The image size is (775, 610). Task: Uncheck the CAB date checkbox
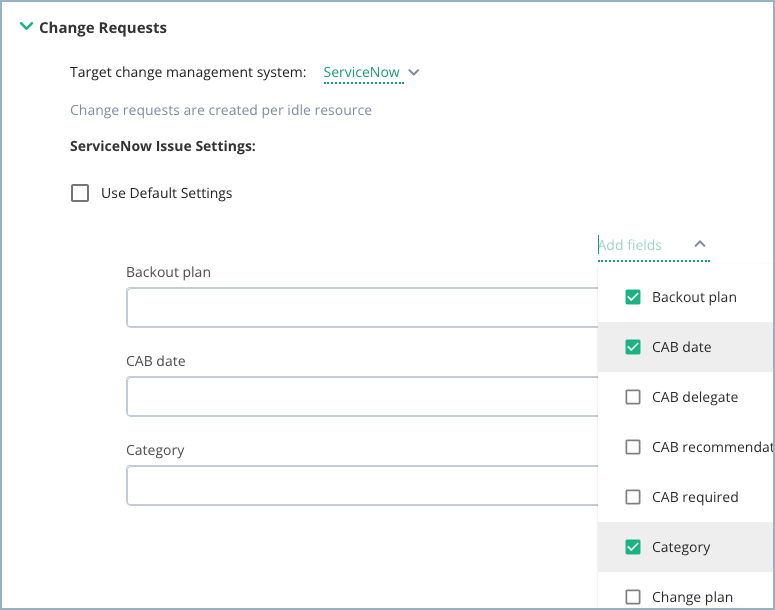point(633,347)
